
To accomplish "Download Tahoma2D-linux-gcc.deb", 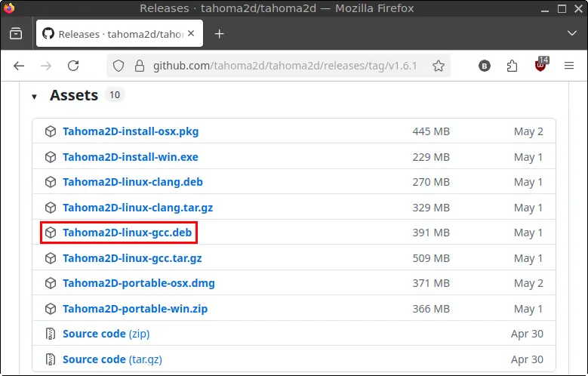I will [127, 233].
